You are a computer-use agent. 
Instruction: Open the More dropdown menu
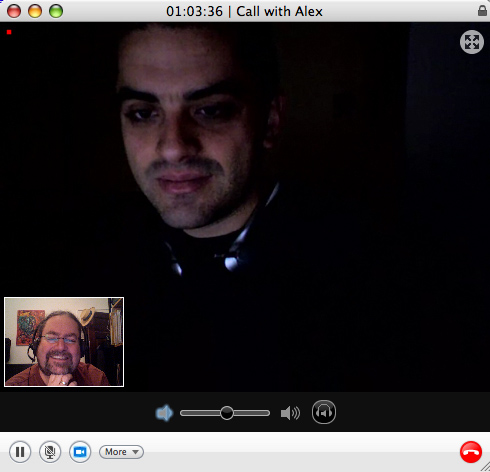click(x=121, y=452)
